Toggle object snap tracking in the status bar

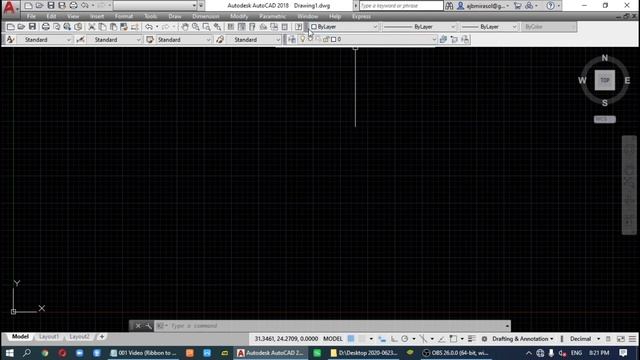click(442, 339)
